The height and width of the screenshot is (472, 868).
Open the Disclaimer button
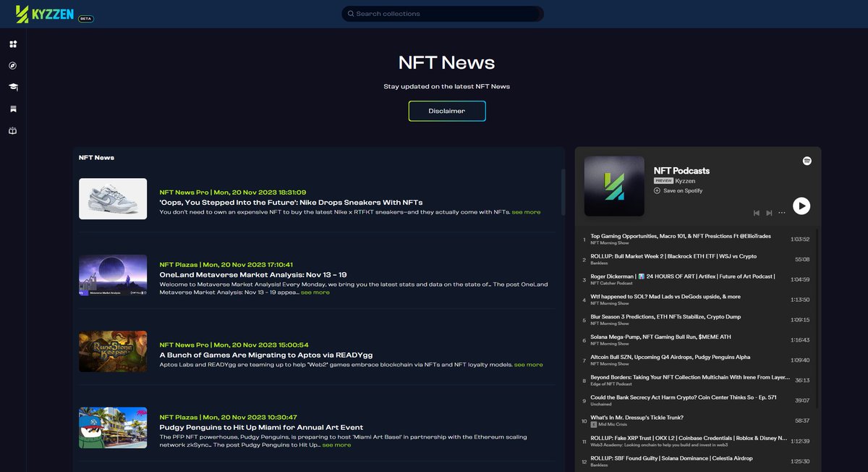447,111
